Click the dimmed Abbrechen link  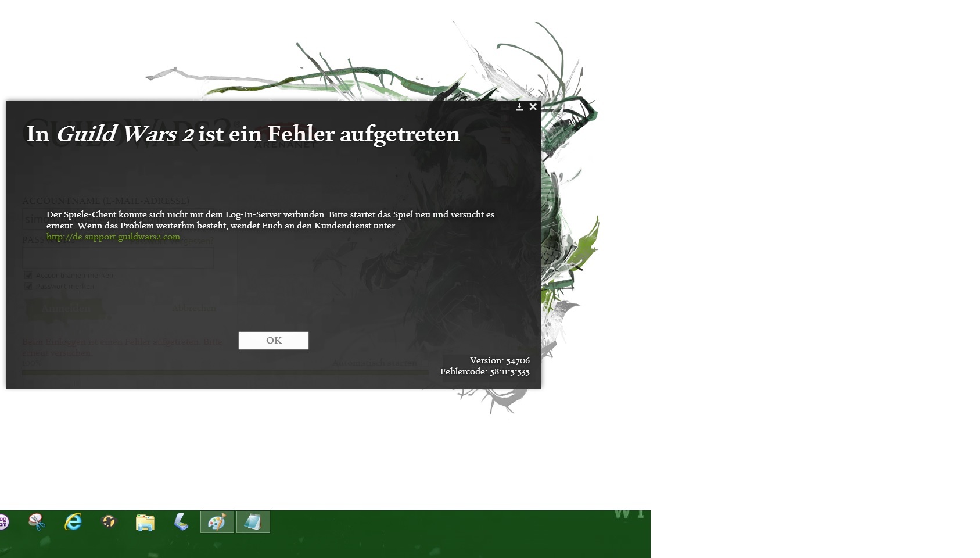(x=194, y=308)
